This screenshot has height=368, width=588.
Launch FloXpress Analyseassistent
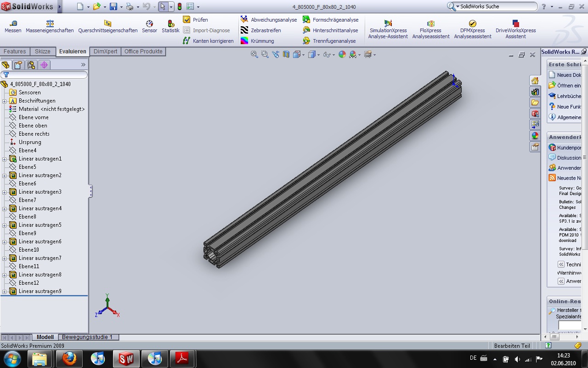click(x=431, y=29)
